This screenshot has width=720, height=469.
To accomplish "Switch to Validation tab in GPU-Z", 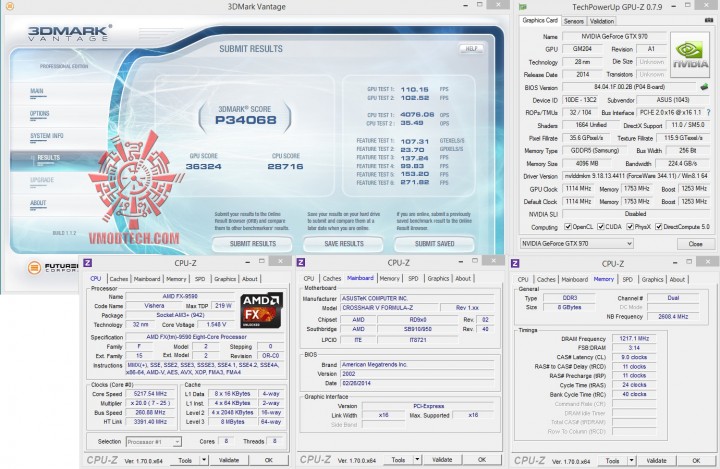I will pos(602,21).
